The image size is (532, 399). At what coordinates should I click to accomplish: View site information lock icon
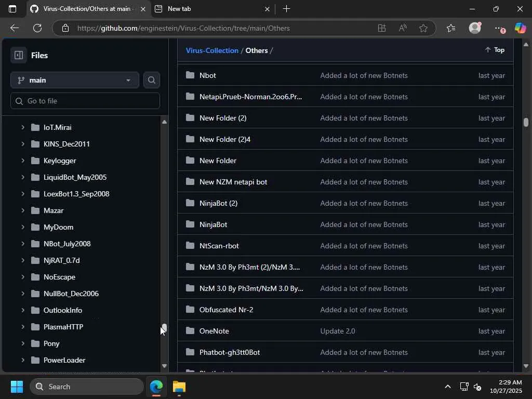65,28
